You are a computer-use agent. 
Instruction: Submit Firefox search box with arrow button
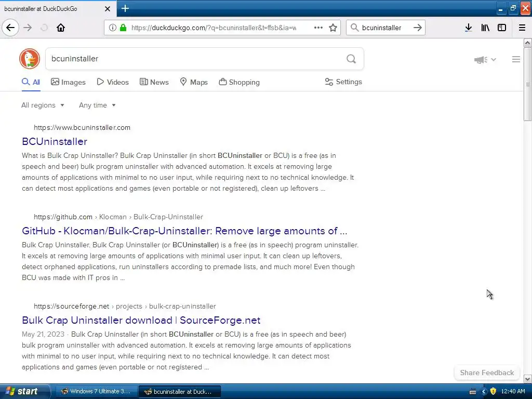418,28
